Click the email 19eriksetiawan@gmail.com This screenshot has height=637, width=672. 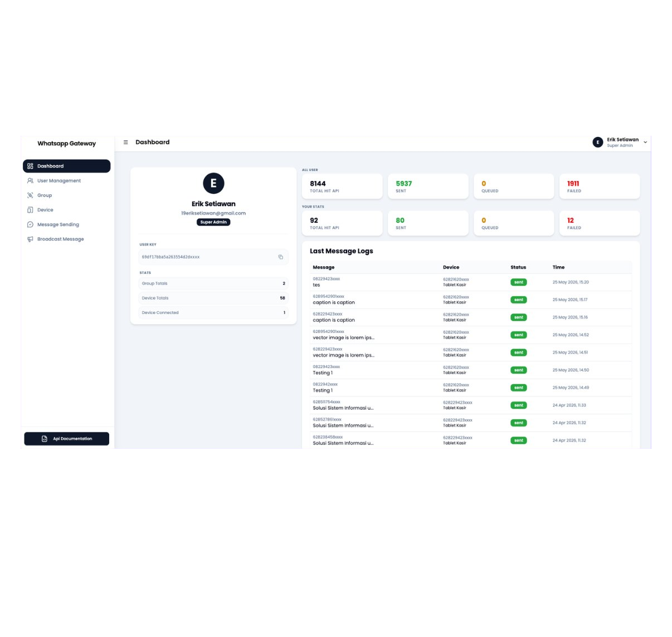[213, 213]
